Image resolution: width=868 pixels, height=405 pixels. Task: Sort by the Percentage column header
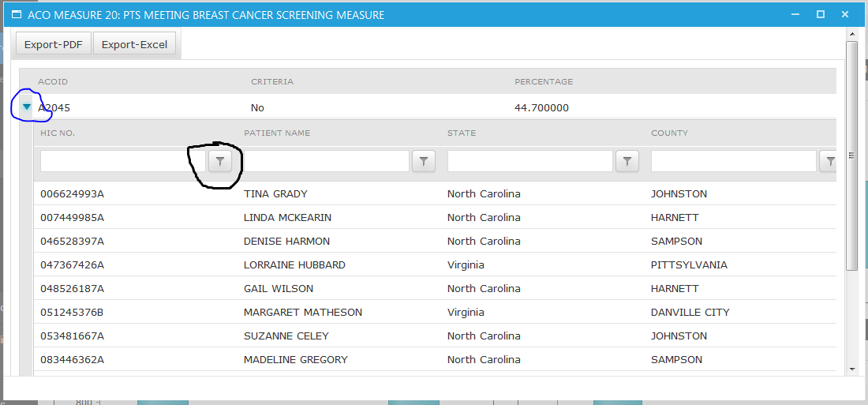click(544, 81)
